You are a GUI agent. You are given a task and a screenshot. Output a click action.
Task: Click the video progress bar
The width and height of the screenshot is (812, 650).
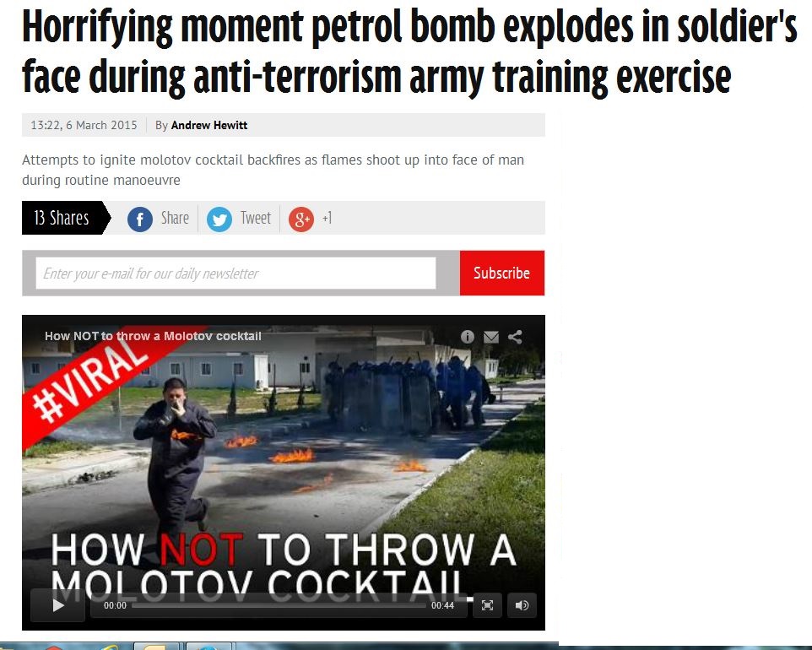click(279, 605)
